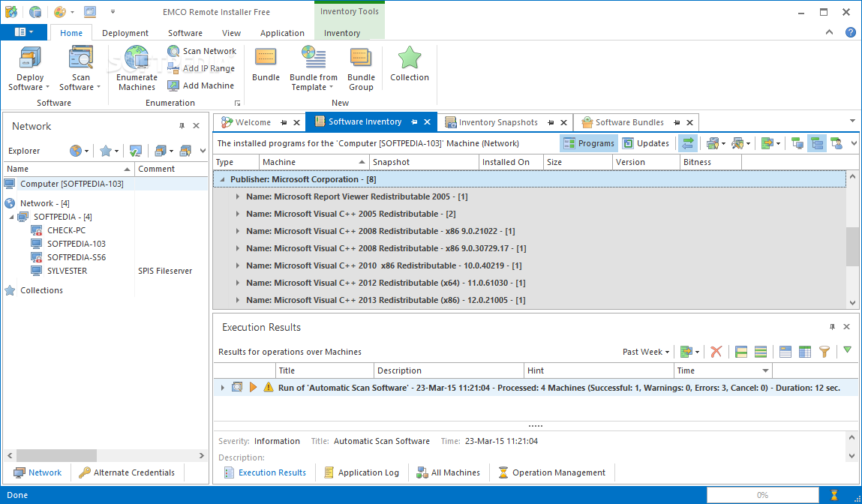
Task: Create a new Collection
Action: point(410,64)
